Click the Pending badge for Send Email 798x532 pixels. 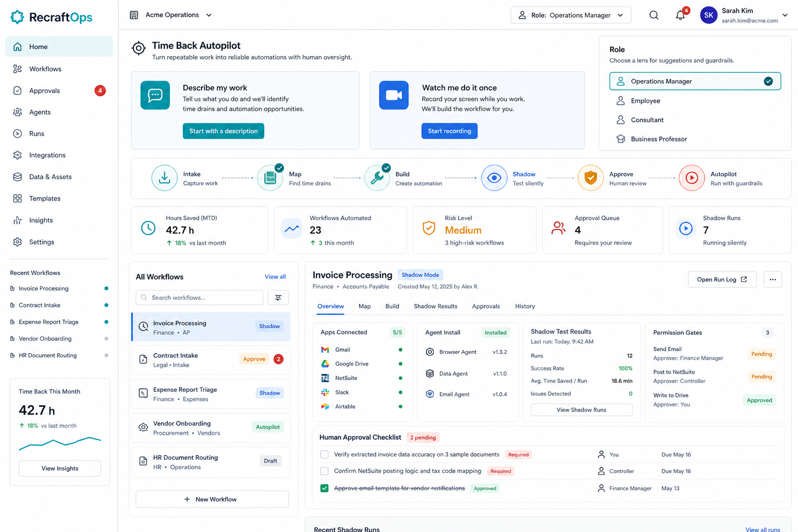762,354
